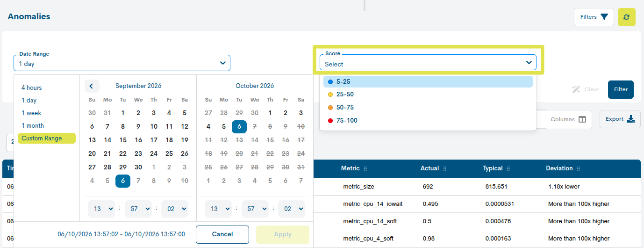Click the green refresh icon button
Viewport: 644px width, 248px height.
click(626, 17)
